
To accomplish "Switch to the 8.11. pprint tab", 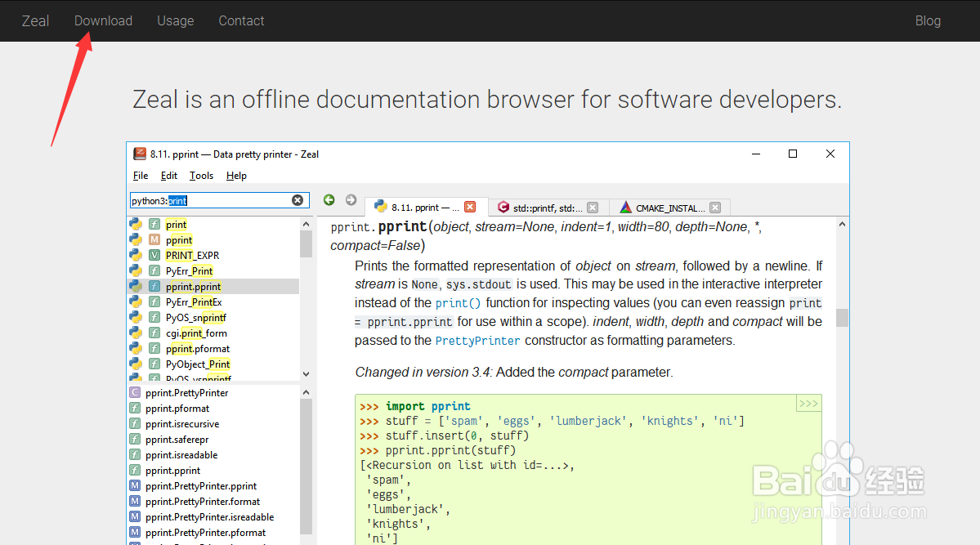I will coord(425,208).
